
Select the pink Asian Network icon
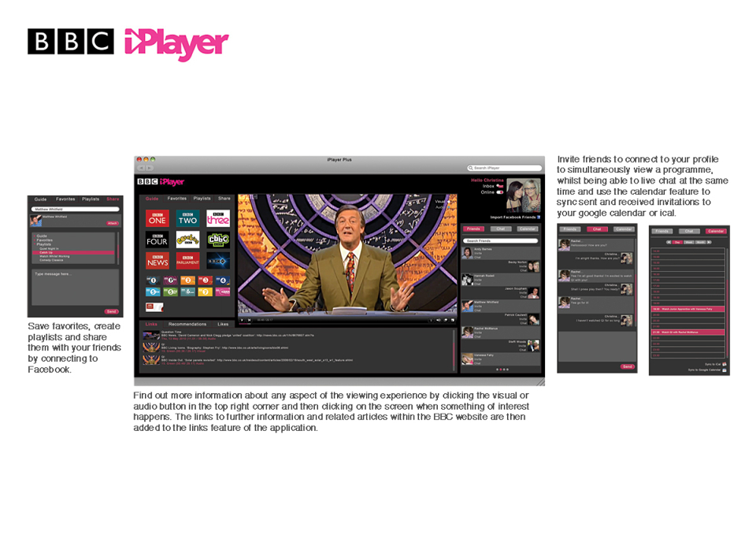(222, 292)
